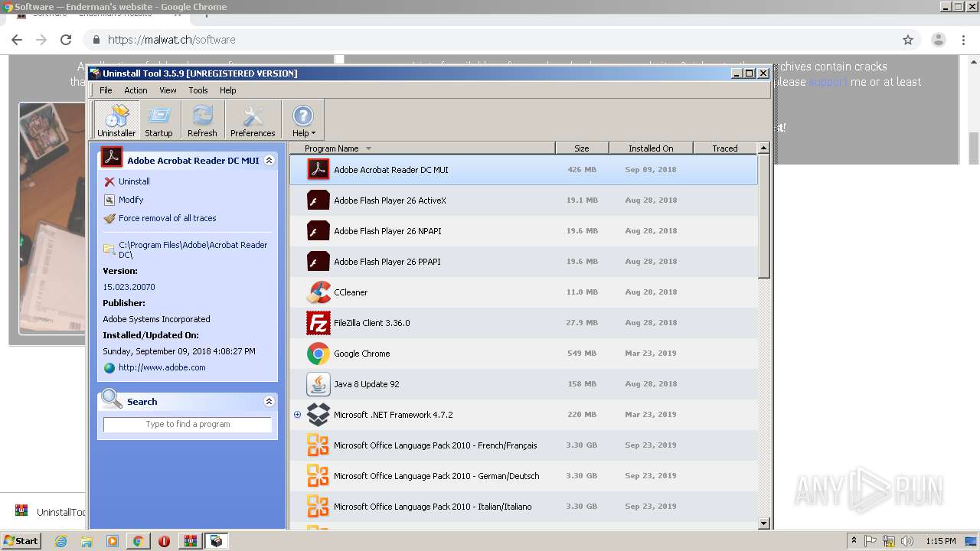The width and height of the screenshot is (980, 551).
Task: Select the Adobe Acrobat Reader DC MUI icon
Action: (318, 169)
